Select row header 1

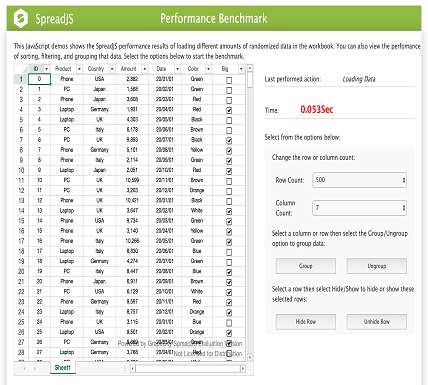[x=21, y=79]
